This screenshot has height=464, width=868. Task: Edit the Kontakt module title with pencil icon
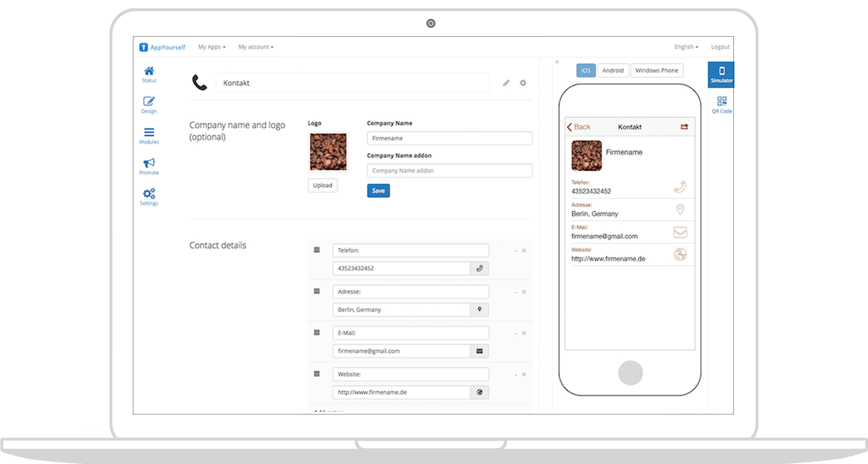506,83
